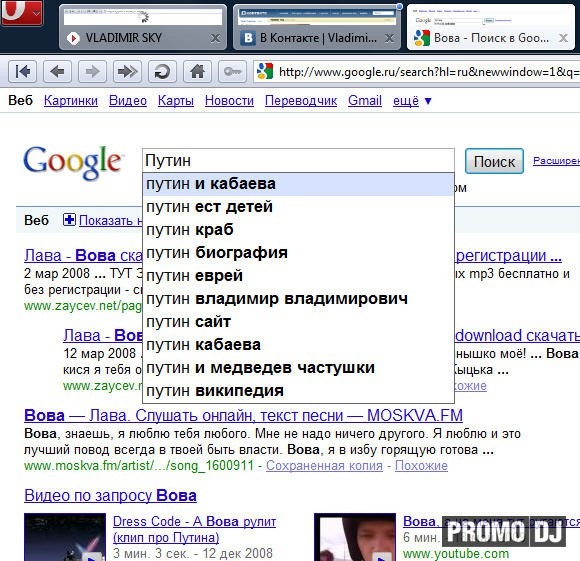Click the Fast Forward button

[x=127, y=71]
